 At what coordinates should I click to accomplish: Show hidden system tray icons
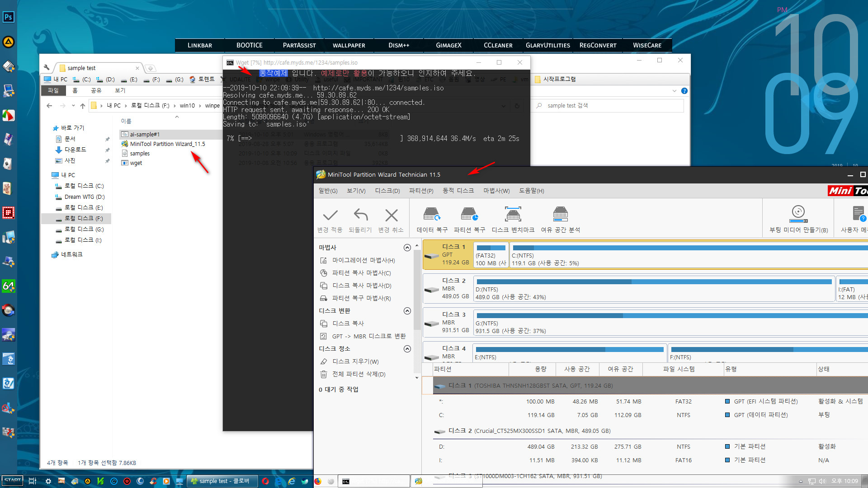801,481
